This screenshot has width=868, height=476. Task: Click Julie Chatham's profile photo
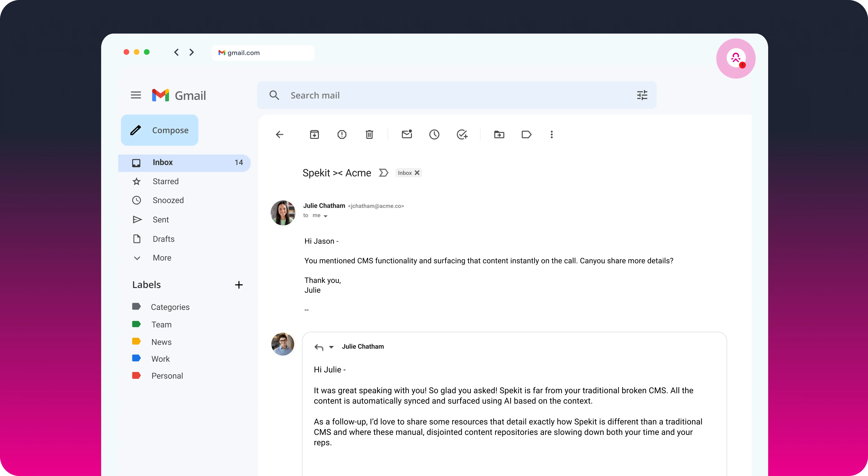283,213
